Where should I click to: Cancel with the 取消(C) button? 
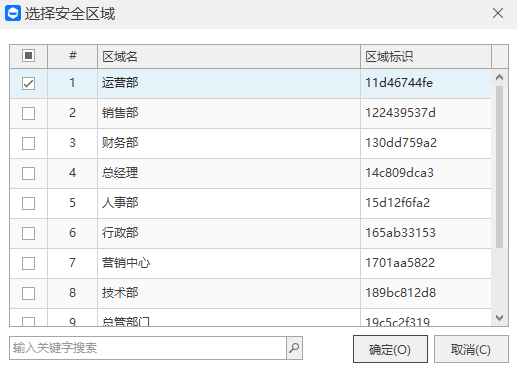tap(471, 349)
